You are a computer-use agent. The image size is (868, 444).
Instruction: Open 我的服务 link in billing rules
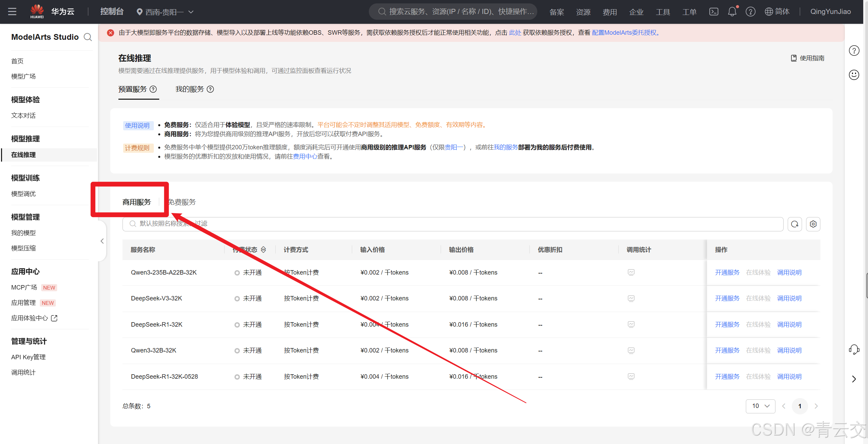pos(506,147)
